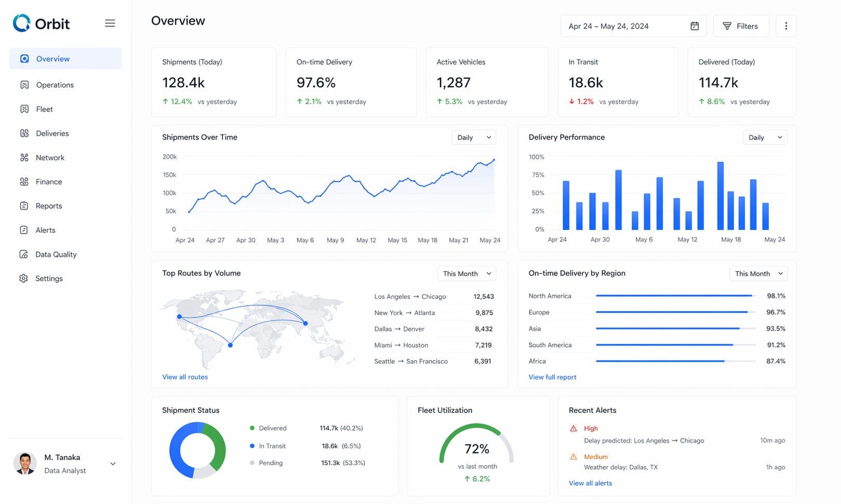
Task: Click the Settings gear icon
Action: click(x=24, y=278)
